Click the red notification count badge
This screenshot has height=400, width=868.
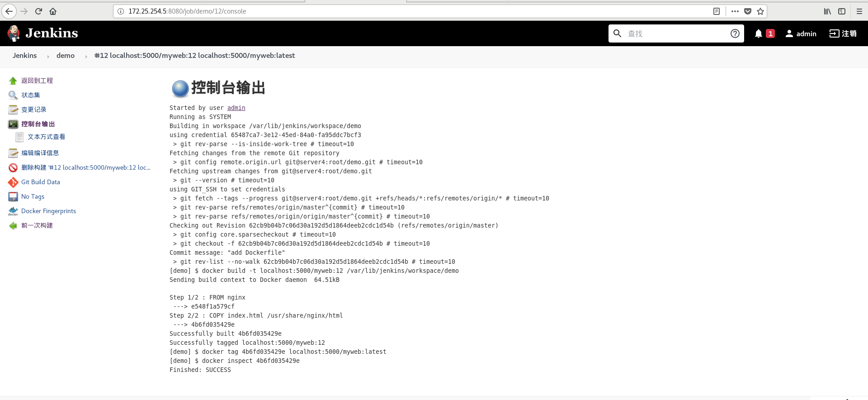[x=770, y=33]
